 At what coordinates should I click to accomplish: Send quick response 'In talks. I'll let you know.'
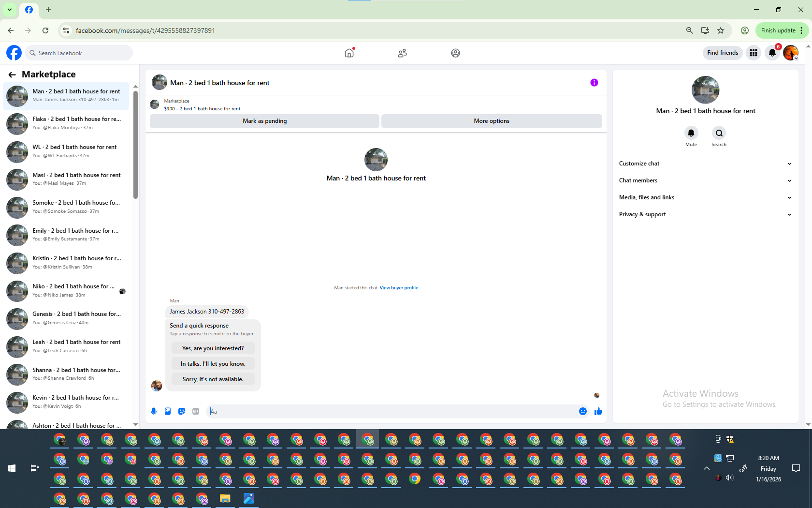(213, 364)
